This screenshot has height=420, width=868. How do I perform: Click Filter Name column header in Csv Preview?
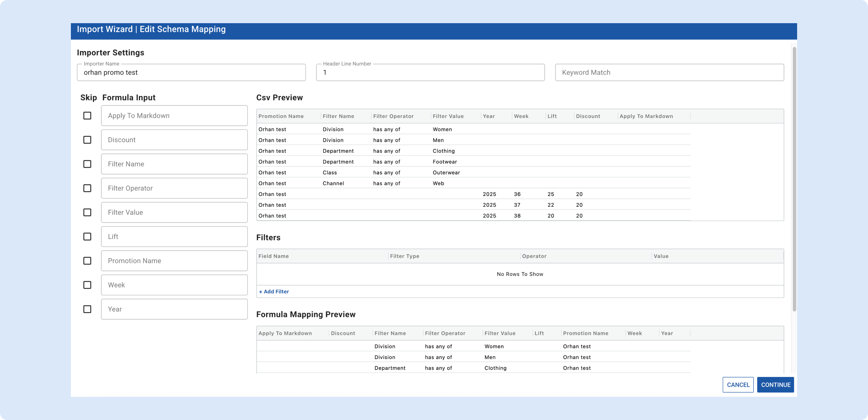[x=338, y=116]
